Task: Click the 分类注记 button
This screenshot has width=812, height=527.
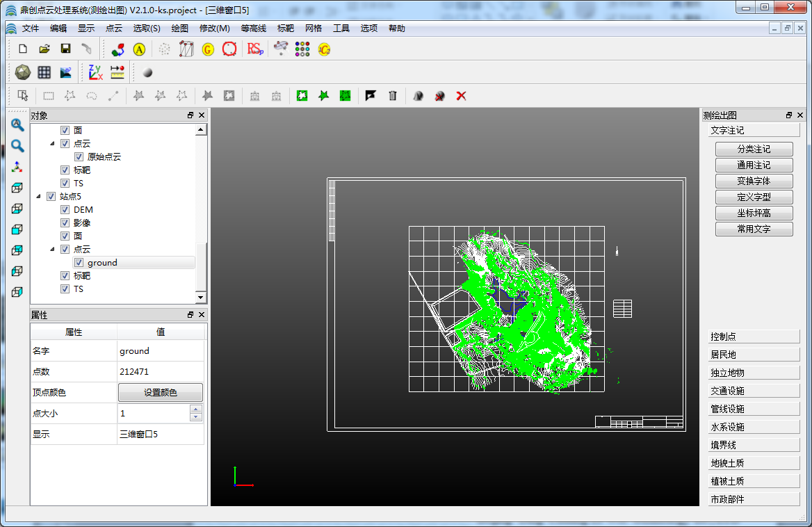Action: click(x=754, y=149)
